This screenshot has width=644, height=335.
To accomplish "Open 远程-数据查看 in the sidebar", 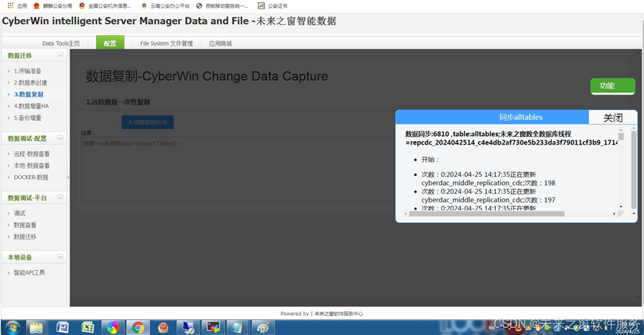I will [32, 154].
